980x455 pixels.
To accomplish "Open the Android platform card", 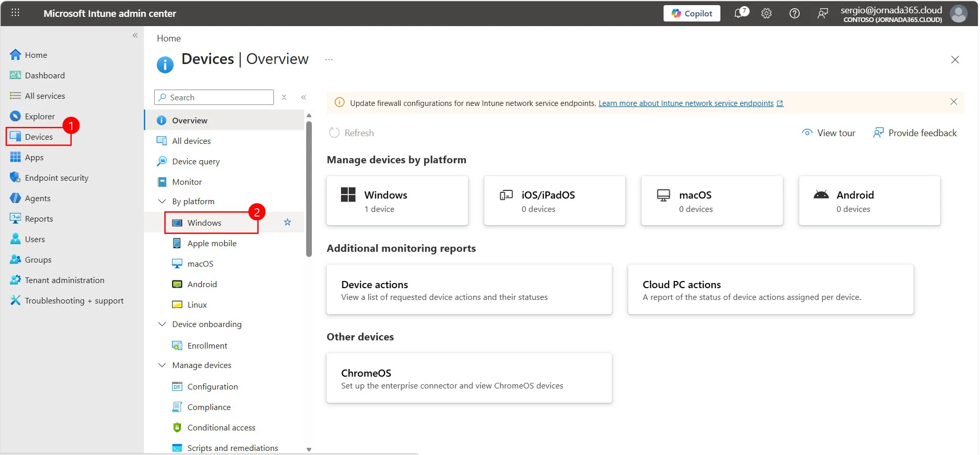I will pos(869,201).
